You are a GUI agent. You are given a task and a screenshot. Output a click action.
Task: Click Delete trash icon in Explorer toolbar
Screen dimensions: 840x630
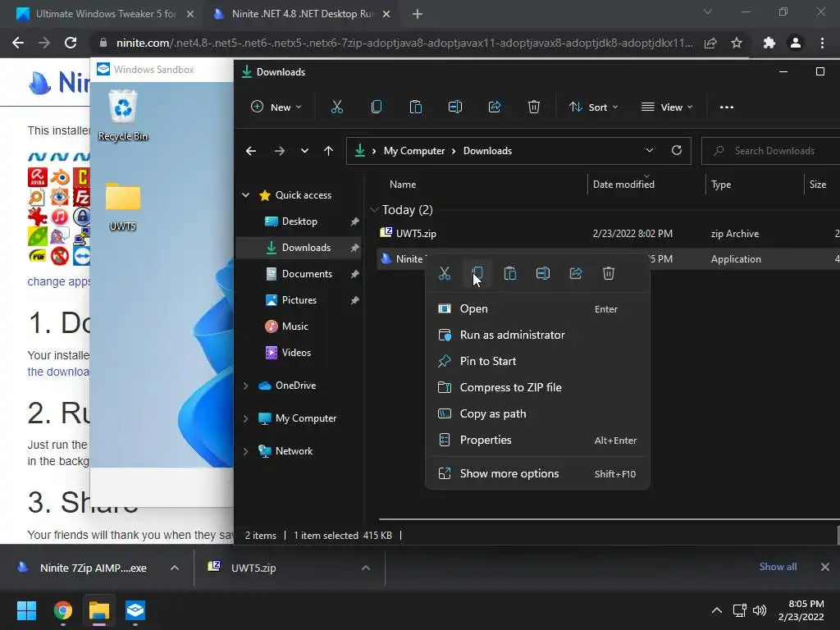coord(533,107)
